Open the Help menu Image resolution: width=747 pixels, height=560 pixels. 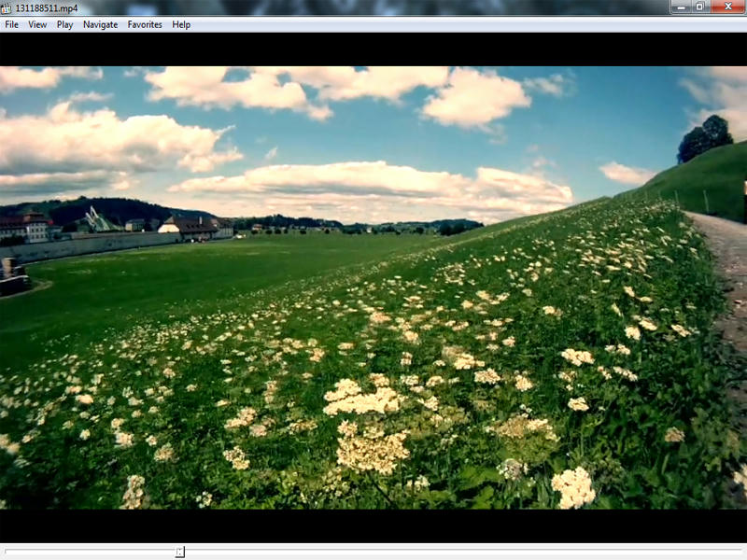181,24
